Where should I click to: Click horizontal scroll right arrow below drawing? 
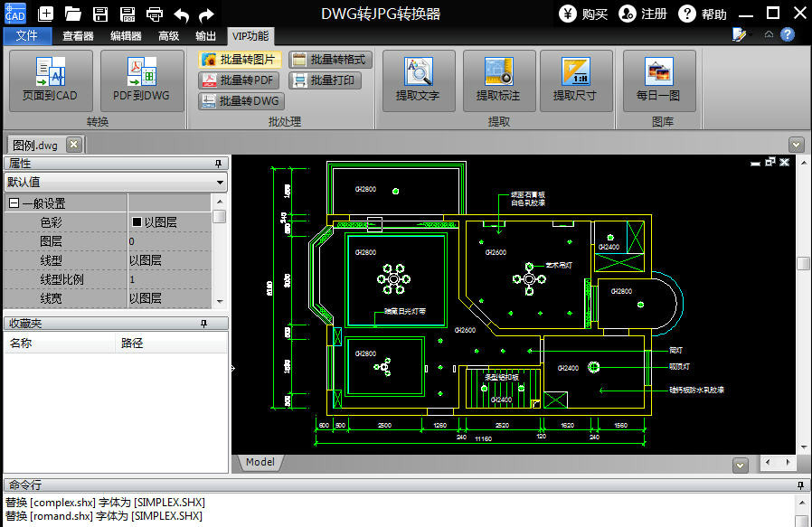tap(788, 462)
